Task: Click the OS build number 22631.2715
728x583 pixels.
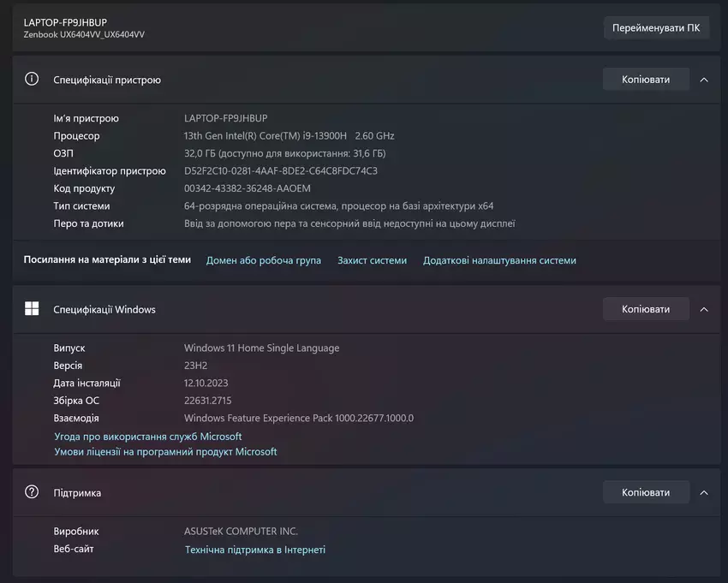Action: [x=208, y=401]
